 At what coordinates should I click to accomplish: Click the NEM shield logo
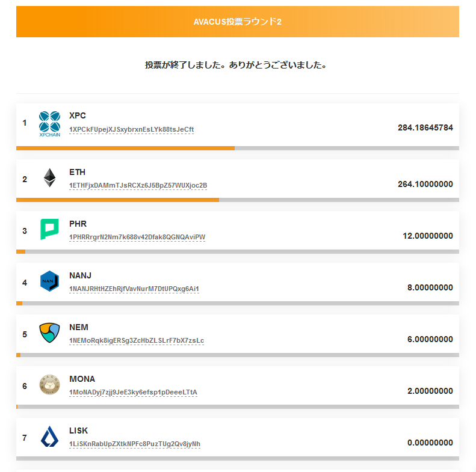pyautogui.click(x=49, y=333)
